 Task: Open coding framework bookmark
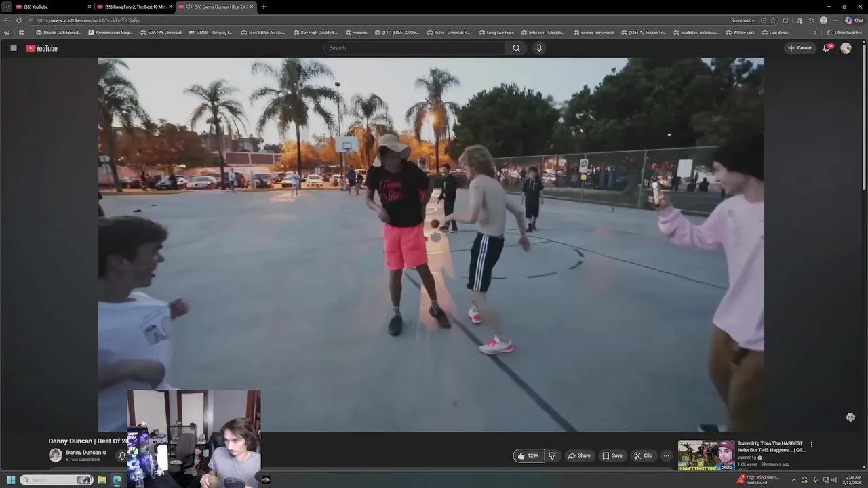coord(593,33)
